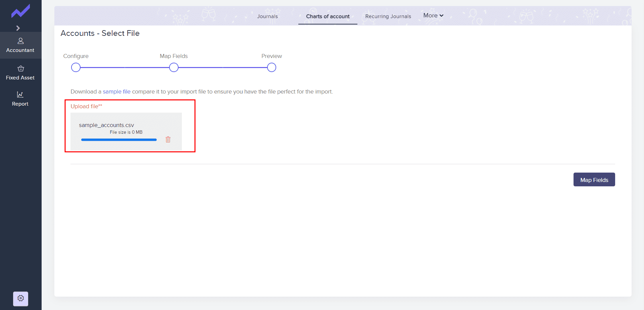Image resolution: width=644 pixels, height=310 pixels.
Task: Open the Accountant section
Action: click(20, 45)
